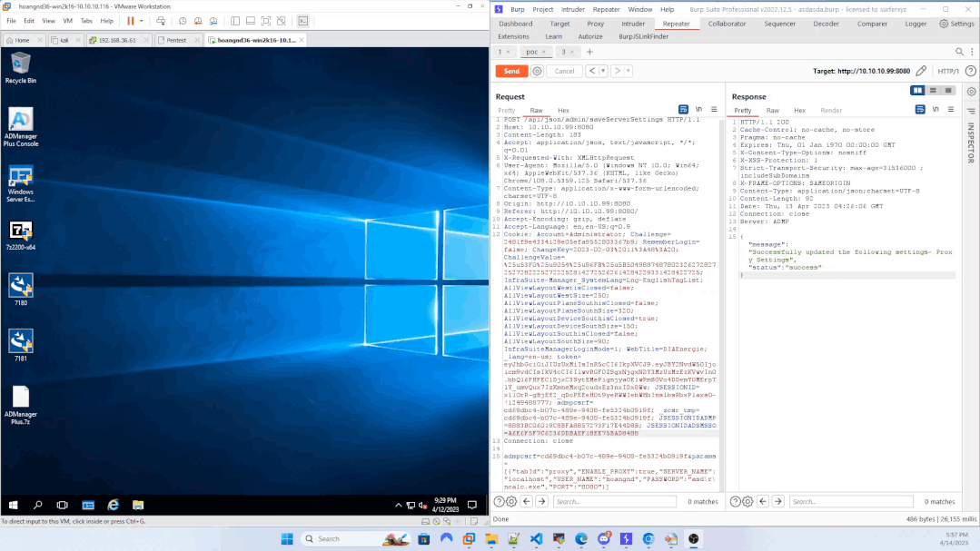Go to next request in history arrow
This screenshot has width=980, height=551.
pos(618,71)
